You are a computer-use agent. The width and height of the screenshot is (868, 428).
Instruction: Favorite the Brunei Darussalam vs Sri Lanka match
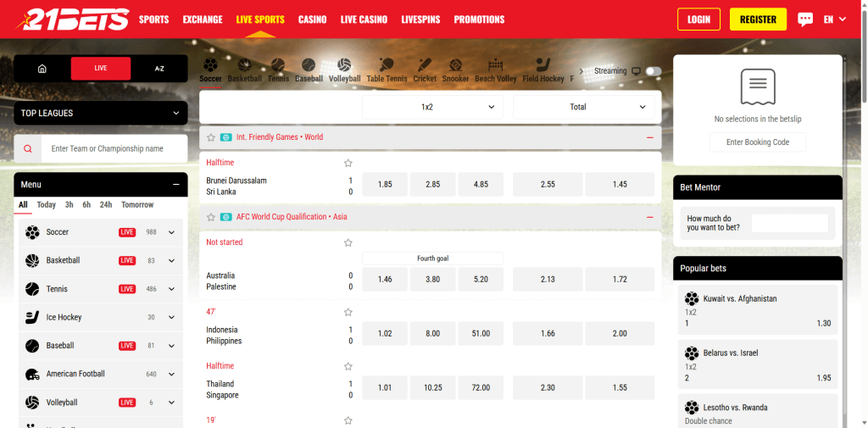[x=348, y=163]
